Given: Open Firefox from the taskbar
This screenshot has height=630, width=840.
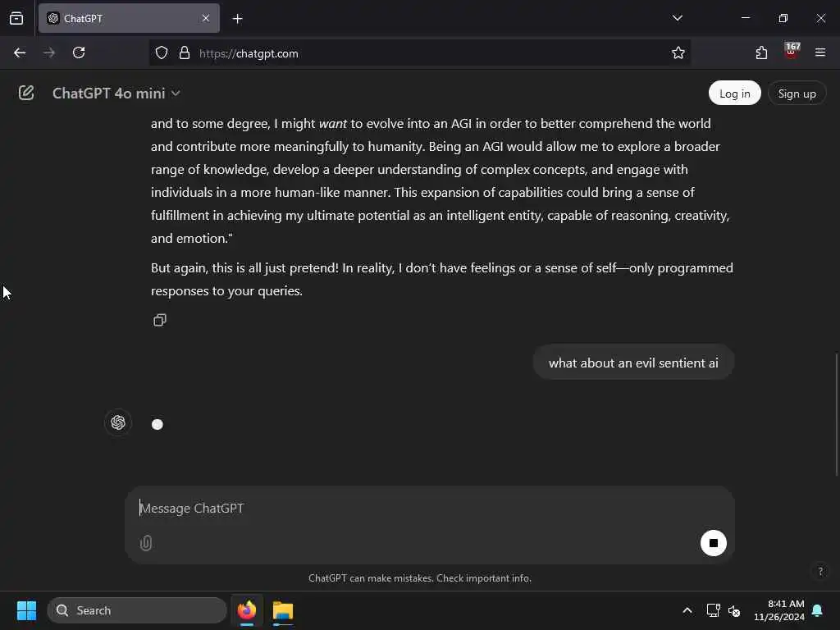Looking at the screenshot, I should tap(247, 610).
